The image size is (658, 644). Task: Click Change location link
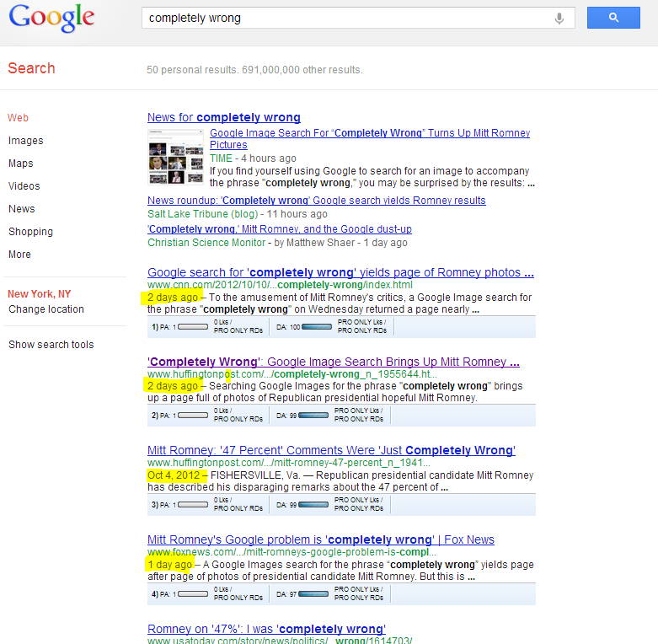(x=46, y=309)
